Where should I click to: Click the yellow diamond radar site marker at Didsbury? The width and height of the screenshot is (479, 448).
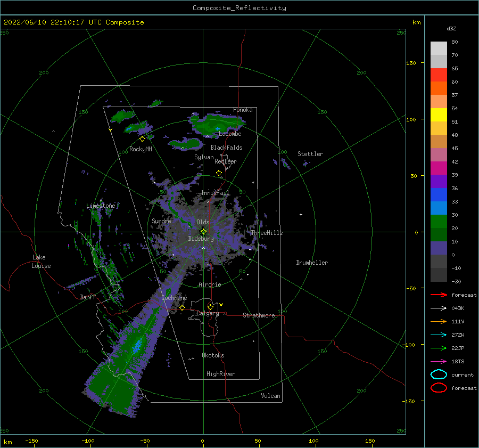click(203, 232)
